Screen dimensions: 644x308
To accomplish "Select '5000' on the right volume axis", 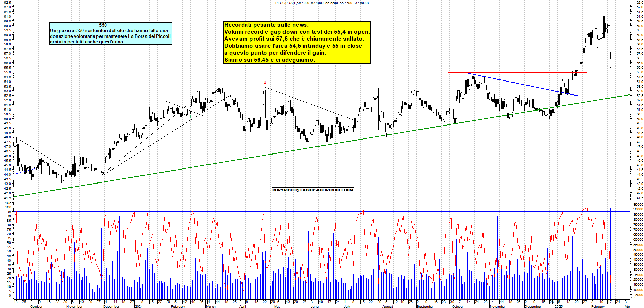I will (x=639, y=295).
